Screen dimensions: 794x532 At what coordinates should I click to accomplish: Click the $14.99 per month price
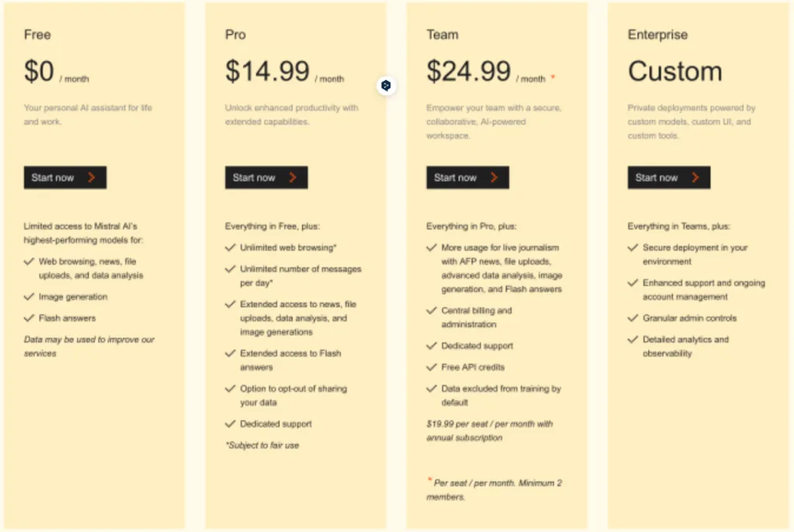[x=285, y=71]
